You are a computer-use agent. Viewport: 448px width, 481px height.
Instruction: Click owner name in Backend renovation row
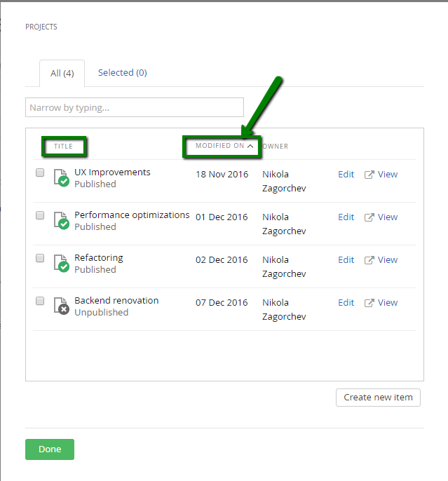284,309
